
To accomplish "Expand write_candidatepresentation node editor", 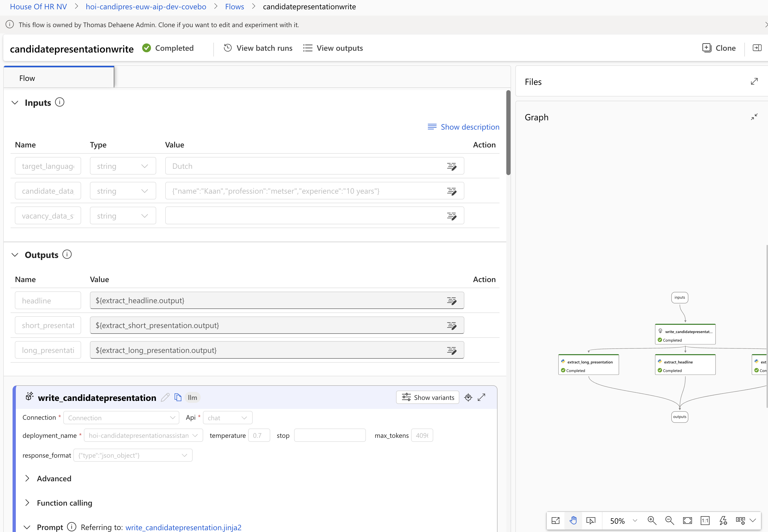I will click(481, 397).
